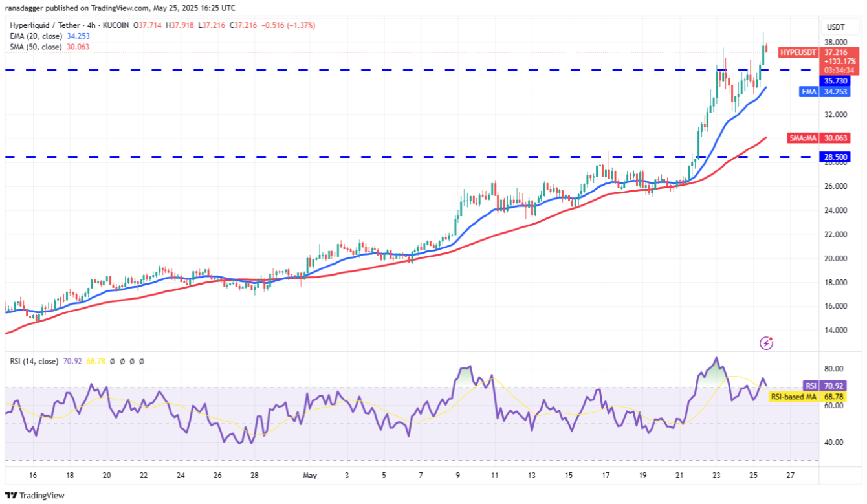This screenshot has width=867, height=504.
Task: Select the RSI (14, close) indicator legend
Action: (34, 362)
